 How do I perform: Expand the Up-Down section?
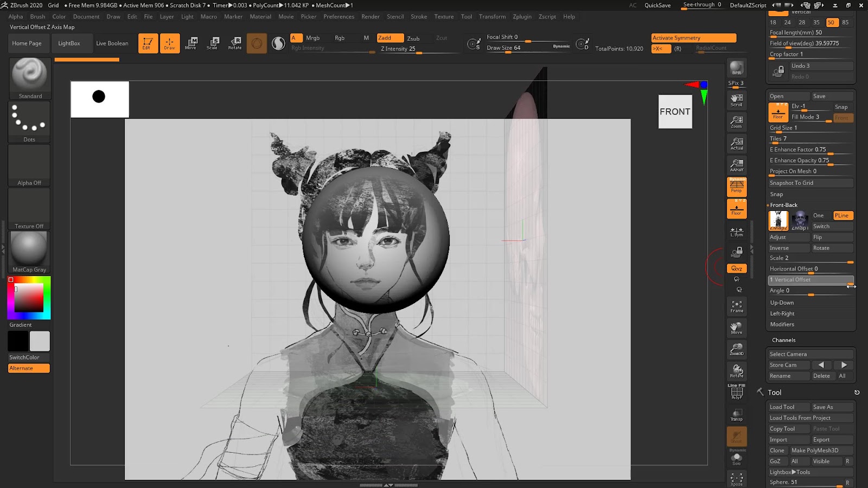782,303
